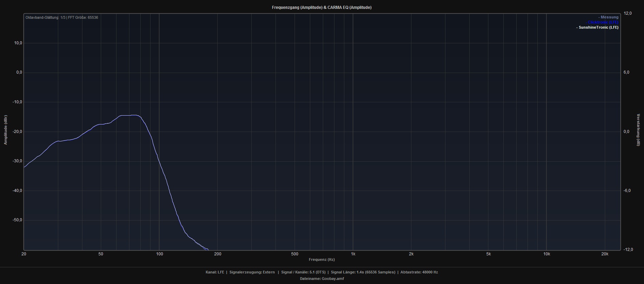Click the Dateiname: Goobay.amf label
Viewport: 644px width, 284px height.
click(322, 279)
